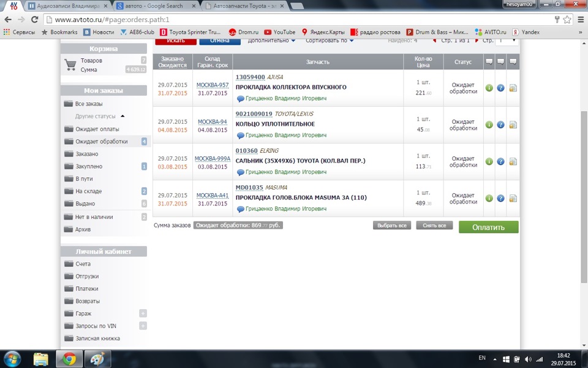
Task: Click the shopping cart icon in Корзина
Action: (x=70, y=64)
